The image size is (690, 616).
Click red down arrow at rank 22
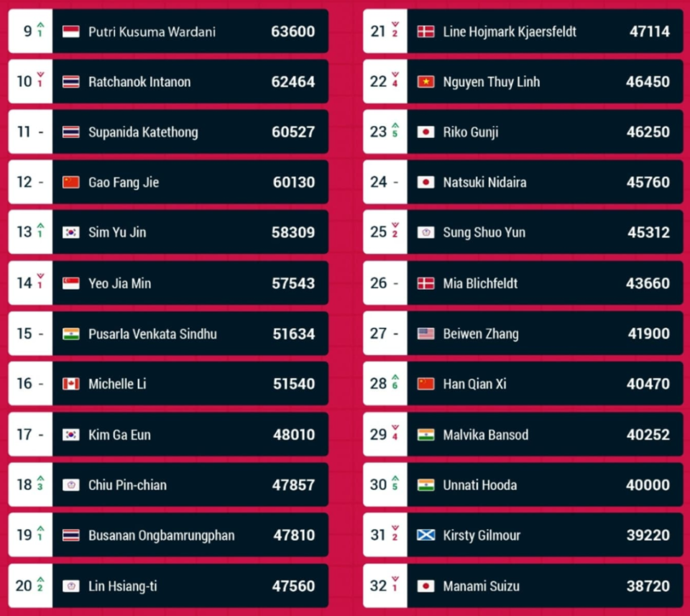coord(395,75)
